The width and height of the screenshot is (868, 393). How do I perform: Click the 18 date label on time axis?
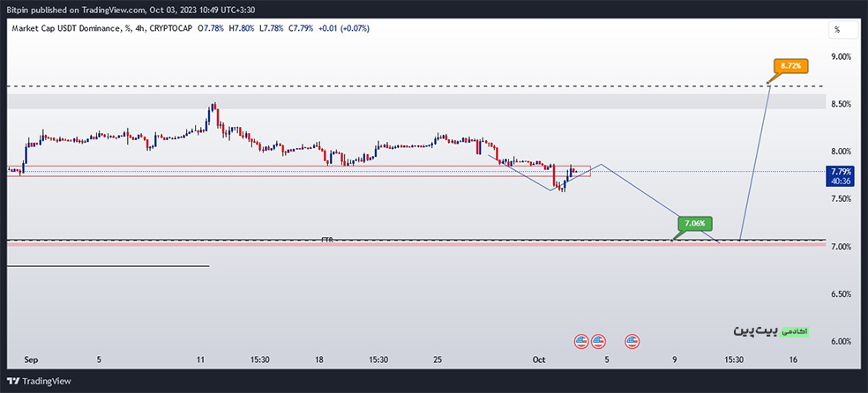click(318, 360)
